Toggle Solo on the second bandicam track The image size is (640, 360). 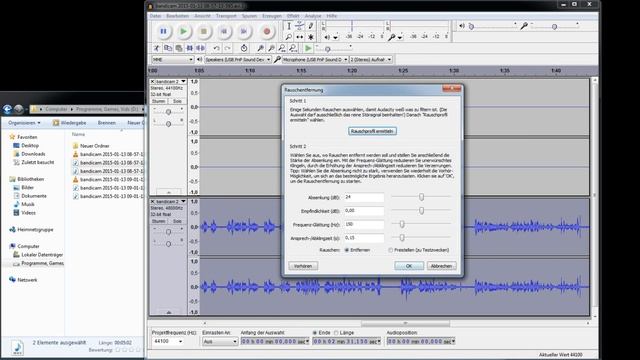click(x=177, y=221)
